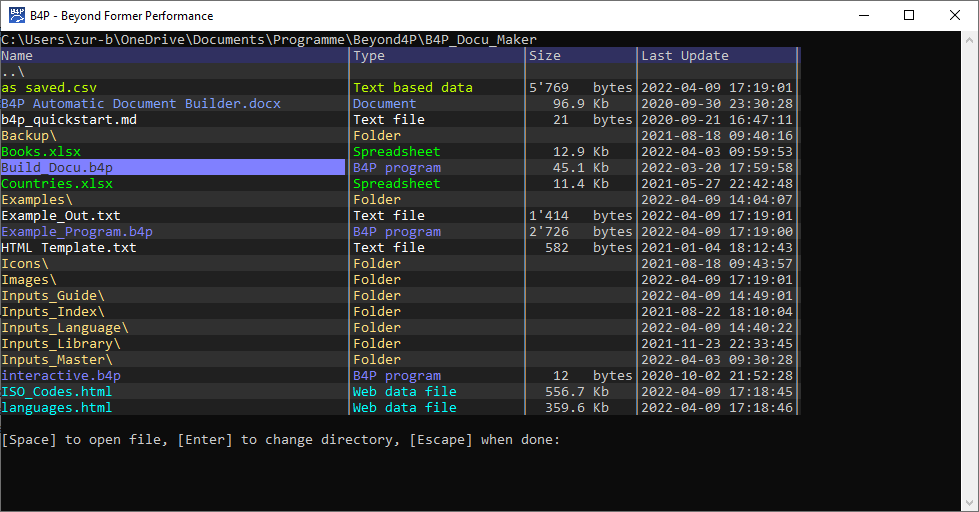Close the B4P window
The height and width of the screenshot is (512, 979).
(x=955, y=15)
